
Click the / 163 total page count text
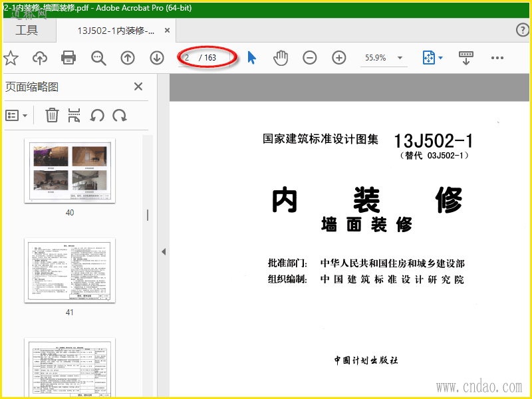point(207,58)
